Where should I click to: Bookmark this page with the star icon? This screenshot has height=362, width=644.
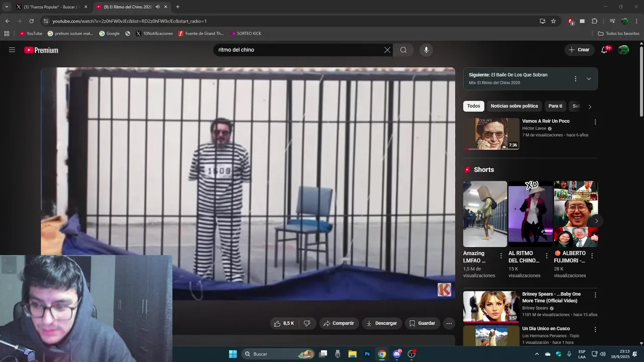[x=553, y=21]
